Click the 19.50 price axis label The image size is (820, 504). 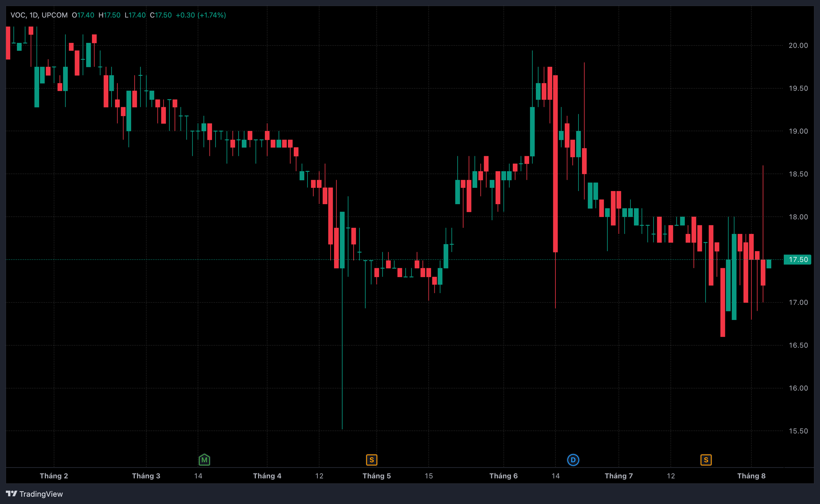click(798, 88)
